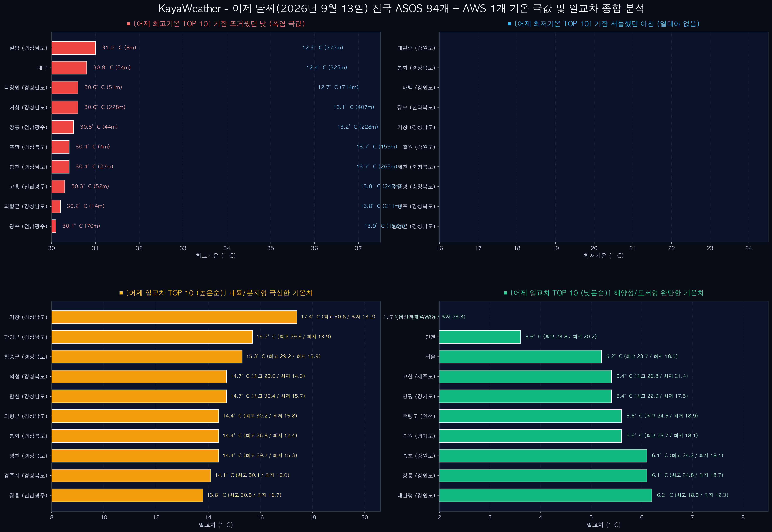Click the 최고기온 (°C) x-axis title

[x=216, y=256]
